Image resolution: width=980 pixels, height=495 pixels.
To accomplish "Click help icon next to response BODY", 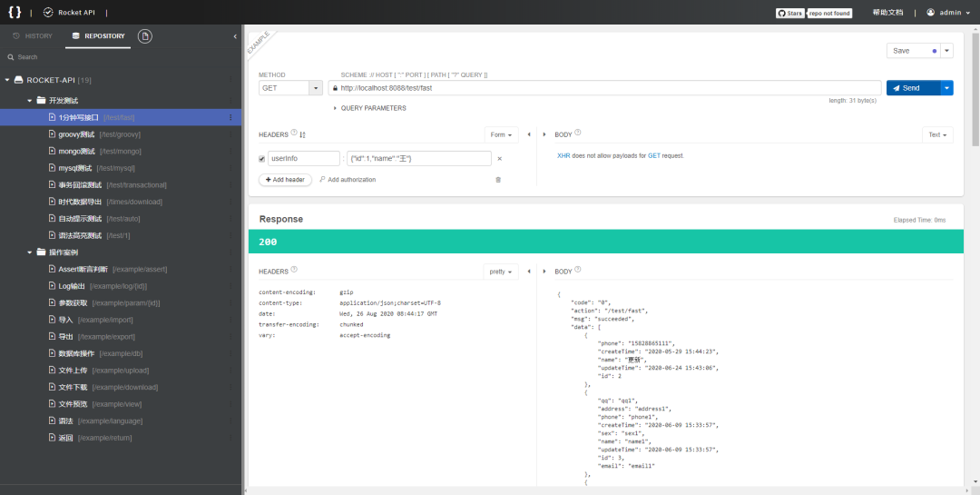I will click(x=577, y=270).
